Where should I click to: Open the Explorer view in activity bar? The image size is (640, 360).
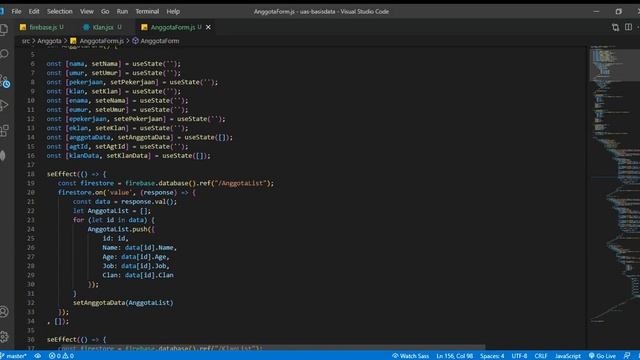(4, 29)
